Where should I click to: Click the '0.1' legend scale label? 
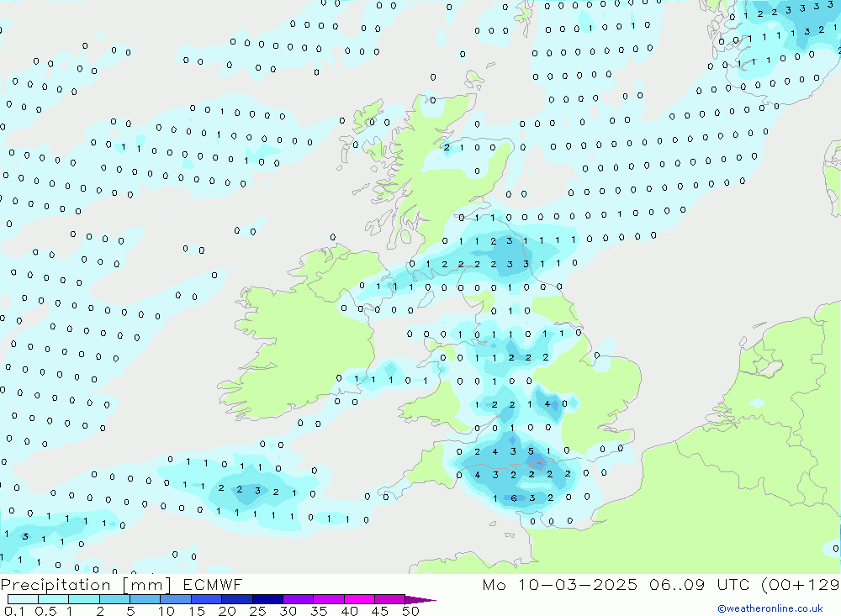tap(14, 611)
